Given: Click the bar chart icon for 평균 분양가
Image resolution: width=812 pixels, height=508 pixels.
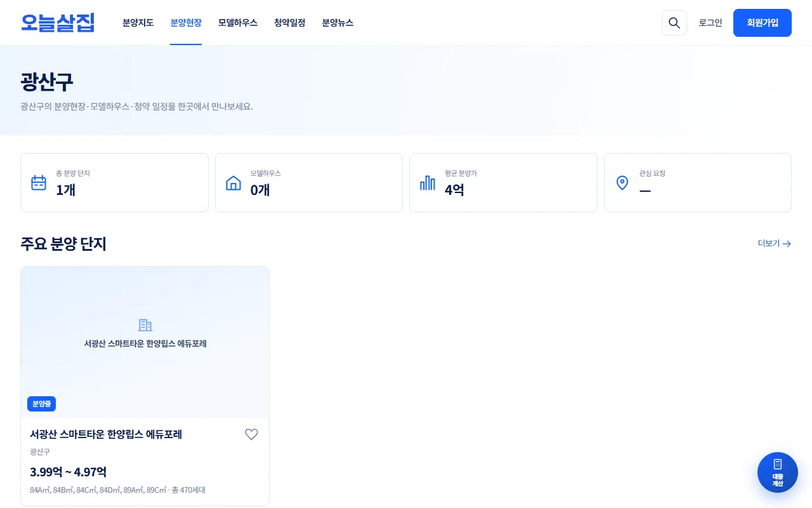Looking at the screenshot, I should coord(428,183).
